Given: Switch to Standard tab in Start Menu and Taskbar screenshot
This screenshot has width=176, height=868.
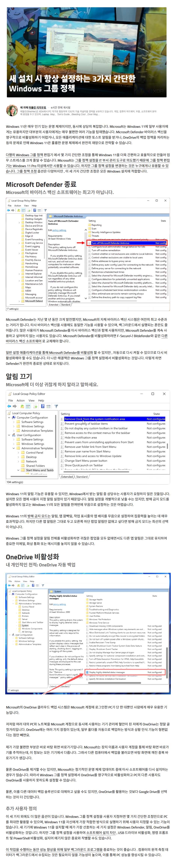Looking at the screenshot, I should pyautogui.click(x=82, y=477).
